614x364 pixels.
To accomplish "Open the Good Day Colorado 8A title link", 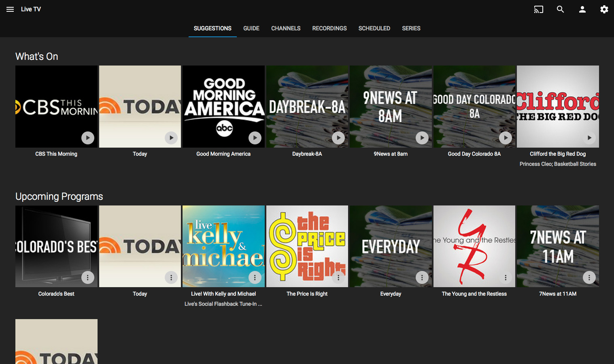I will coord(474,154).
